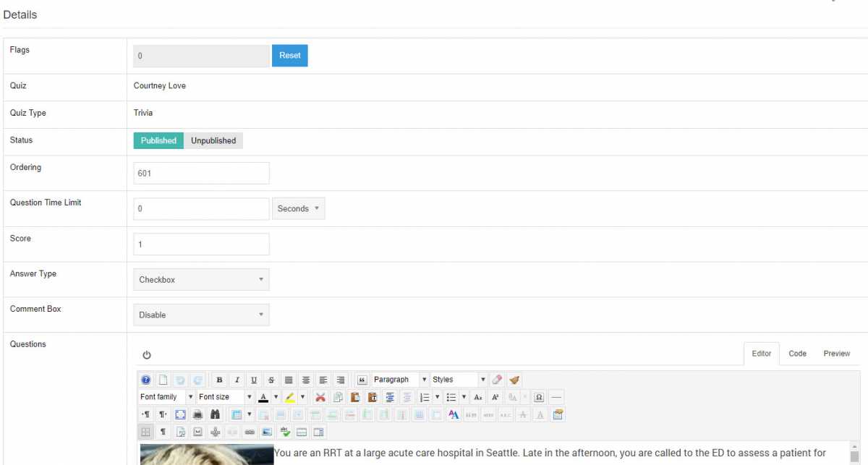The height and width of the screenshot is (465, 868).
Task: Toggle bold formatting in the editor
Action: 219,380
